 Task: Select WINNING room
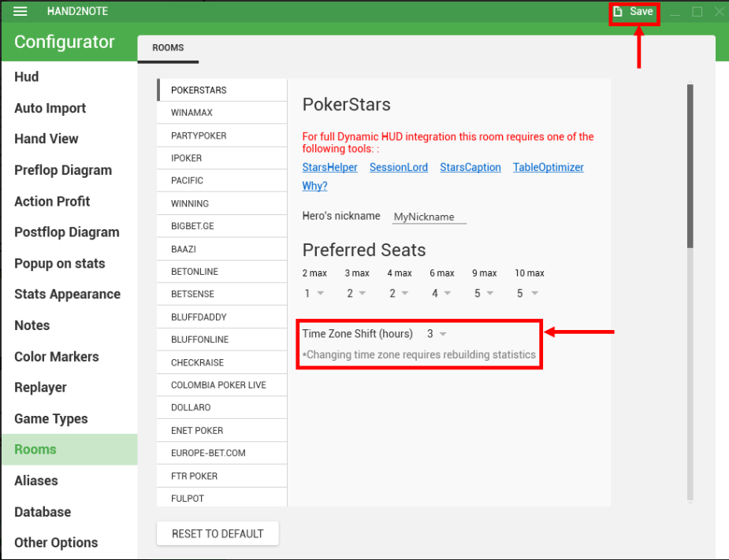click(x=221, y=203)
